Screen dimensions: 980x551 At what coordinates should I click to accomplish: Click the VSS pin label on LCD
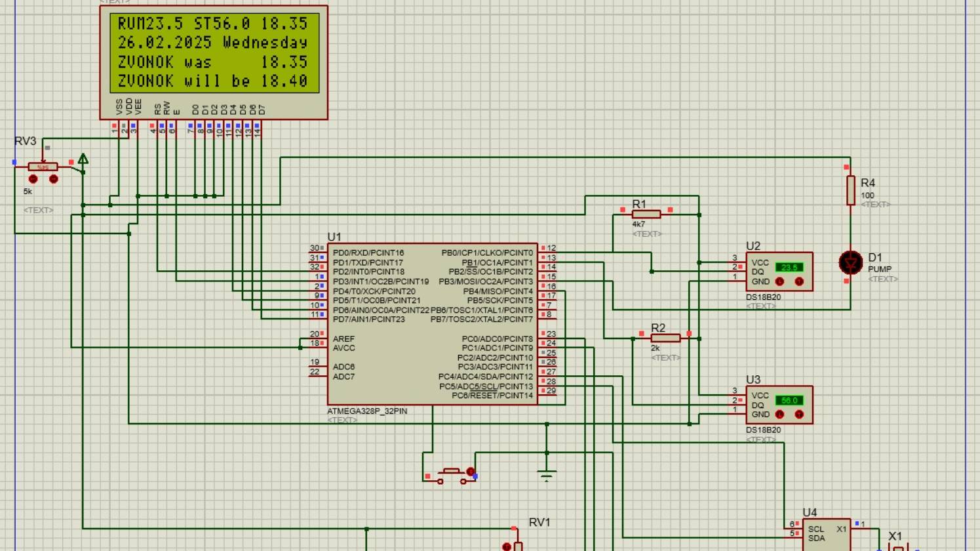point(119,107)
